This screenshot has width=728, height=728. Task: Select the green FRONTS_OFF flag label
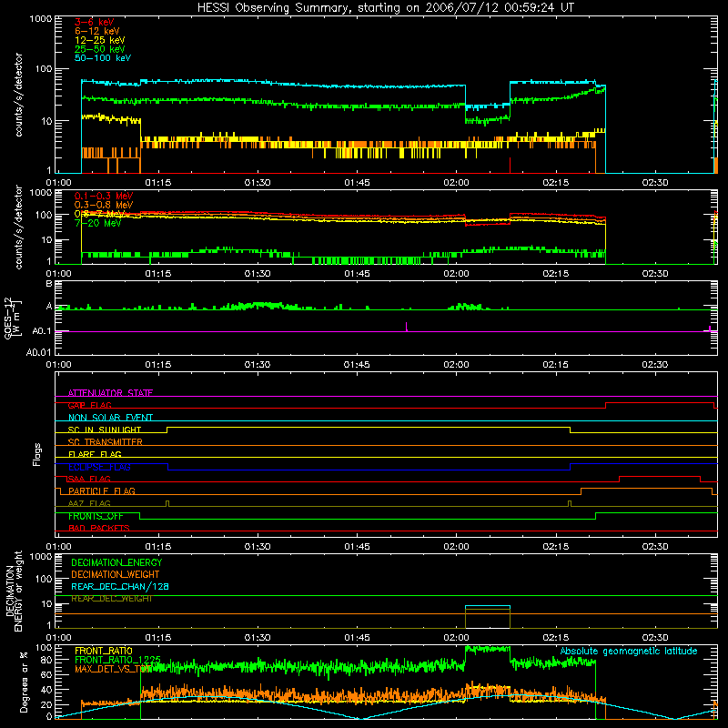pos(96,516)
